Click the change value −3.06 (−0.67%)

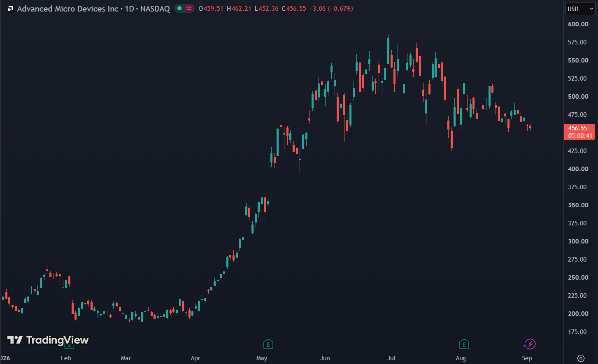pos(331,9)
